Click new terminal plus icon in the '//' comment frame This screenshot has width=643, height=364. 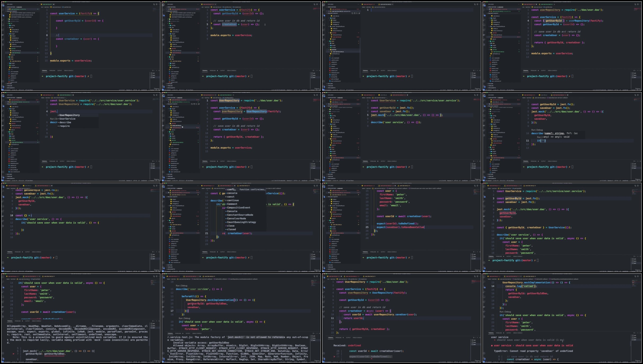[x=153, y=71]
